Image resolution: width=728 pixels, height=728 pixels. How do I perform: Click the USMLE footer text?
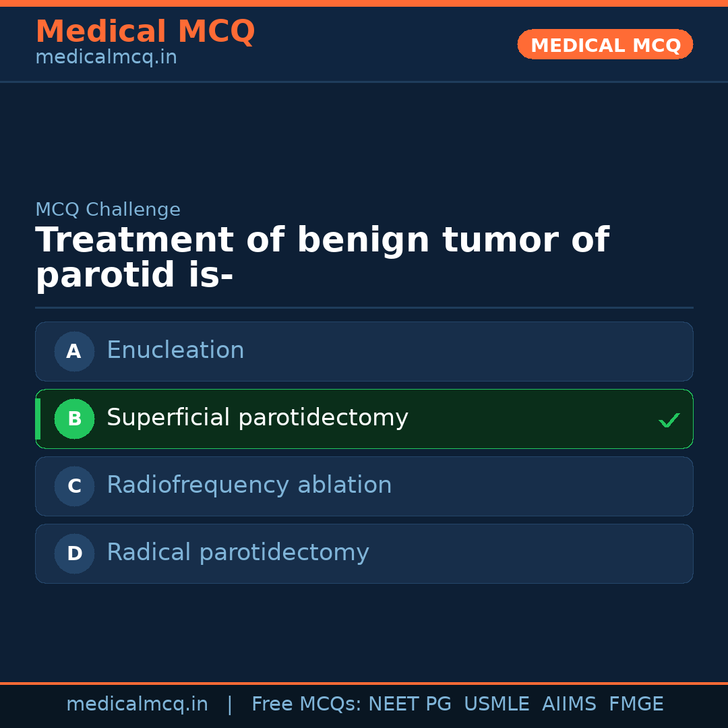click(x=496, y=704)
